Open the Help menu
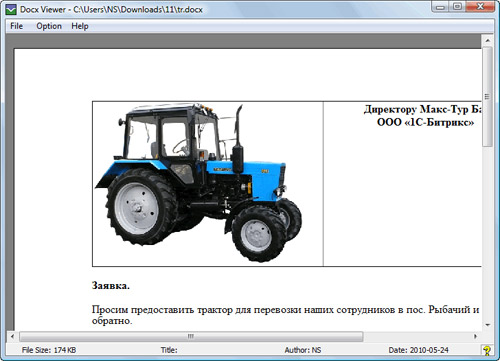The width and height of the screenshot is (500, 361). click(x=80, y=26)
